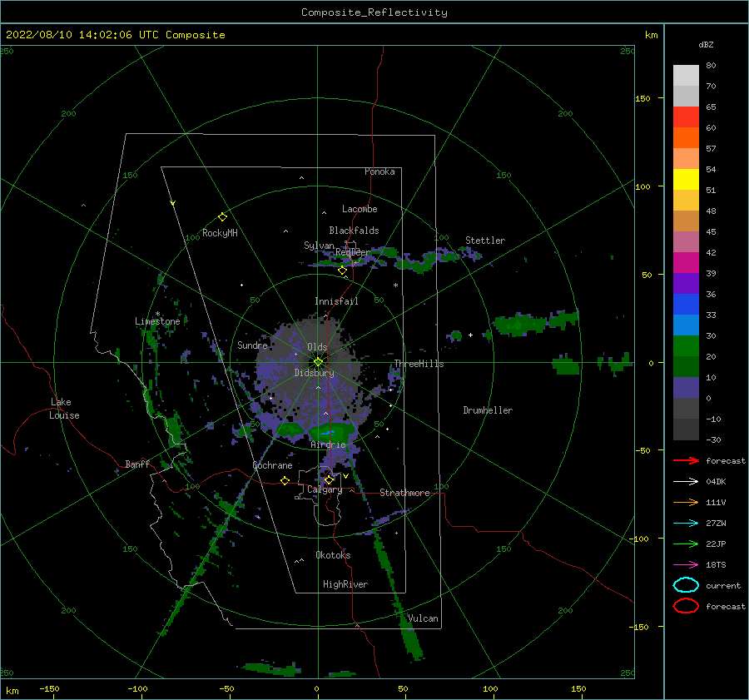Click the Calgary city label
The image size is (749, 700).
(x=325, y=489)
